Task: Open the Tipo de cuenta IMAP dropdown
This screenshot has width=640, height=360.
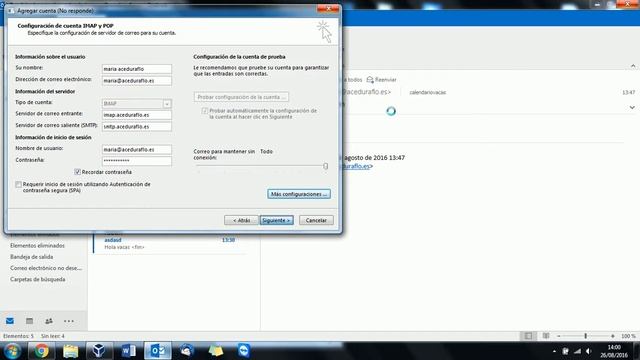Action: (167, 104)
